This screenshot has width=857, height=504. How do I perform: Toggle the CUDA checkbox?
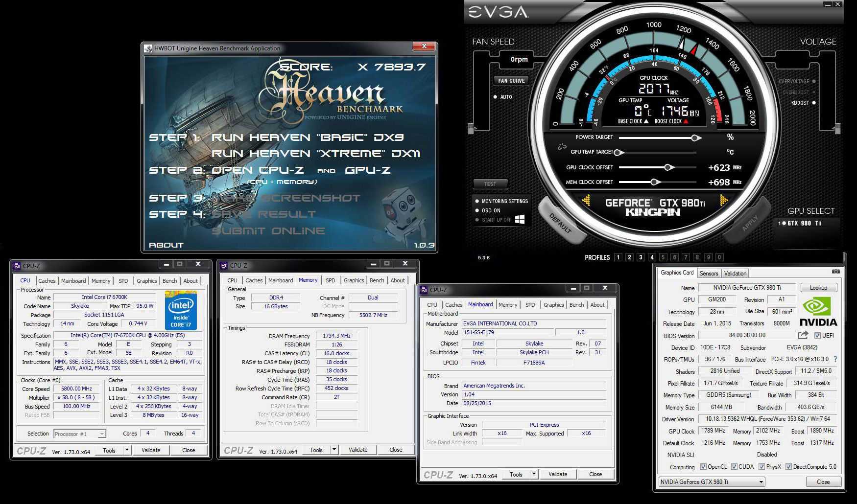pyautogui.click(x=734, y=467)
